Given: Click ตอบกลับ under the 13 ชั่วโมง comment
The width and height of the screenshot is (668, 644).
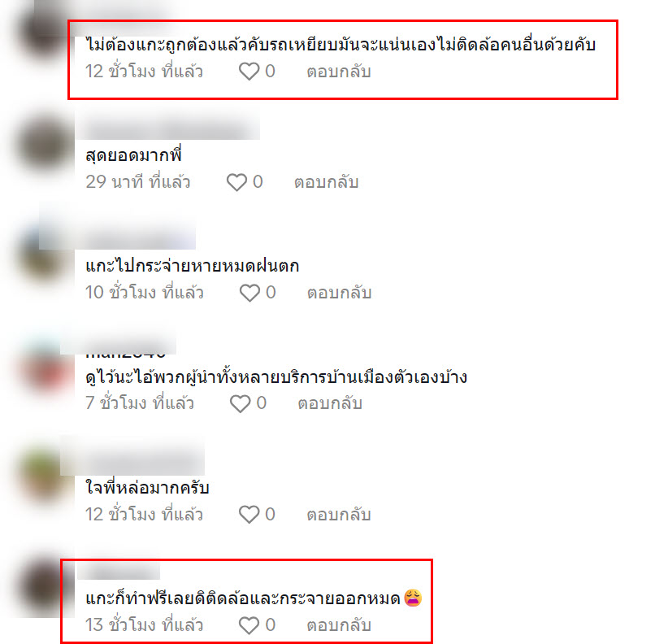Looking at the screenshot, I should coord(339,625).
